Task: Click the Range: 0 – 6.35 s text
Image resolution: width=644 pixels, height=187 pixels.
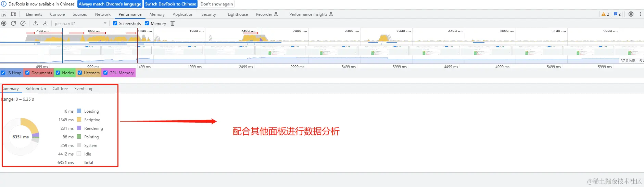Action: point(17,99)
